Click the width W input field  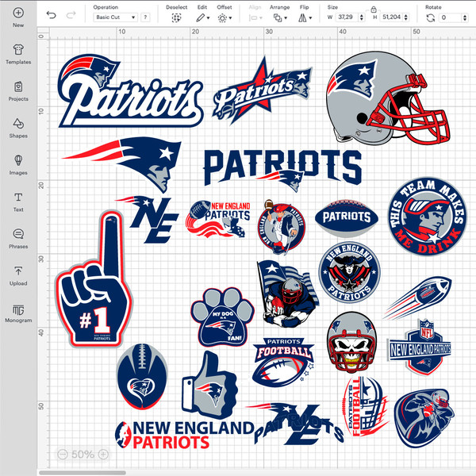coord(347,17)
